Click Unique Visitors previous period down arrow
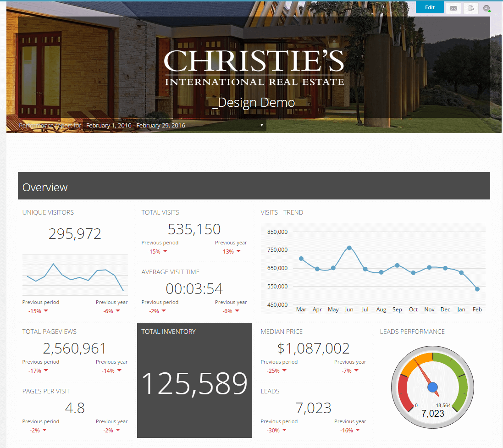Viewport: 503px width, 448px height. pos(46,310)
